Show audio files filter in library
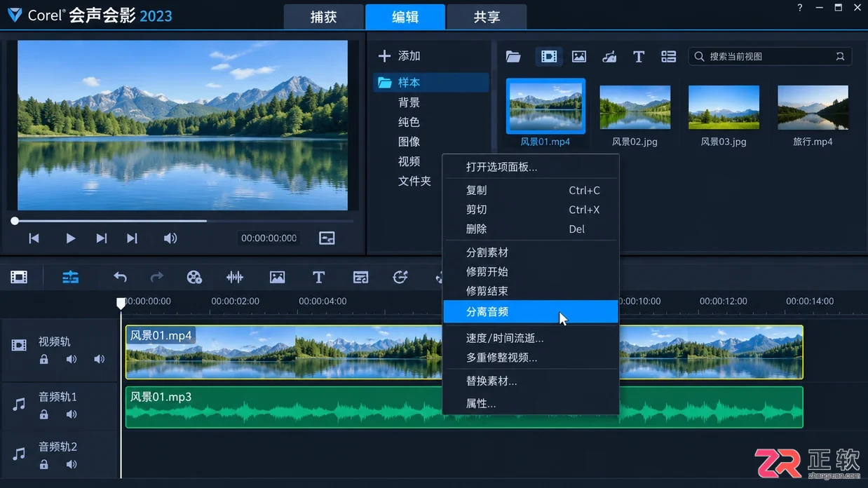 609,57
